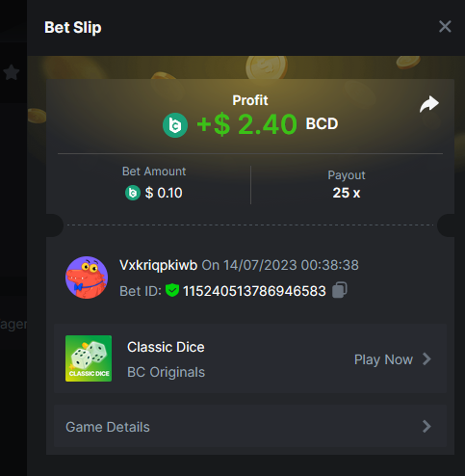Copy the Bet ID with the copy icon

click(x=340, y=290)
